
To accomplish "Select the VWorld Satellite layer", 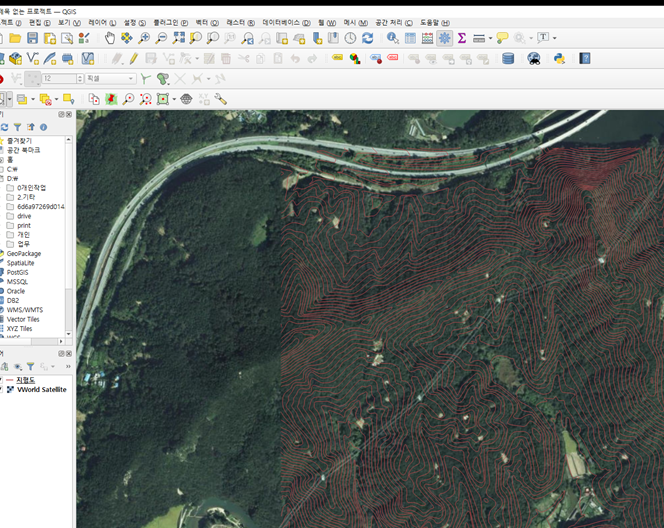I will [x=42, y=390].
